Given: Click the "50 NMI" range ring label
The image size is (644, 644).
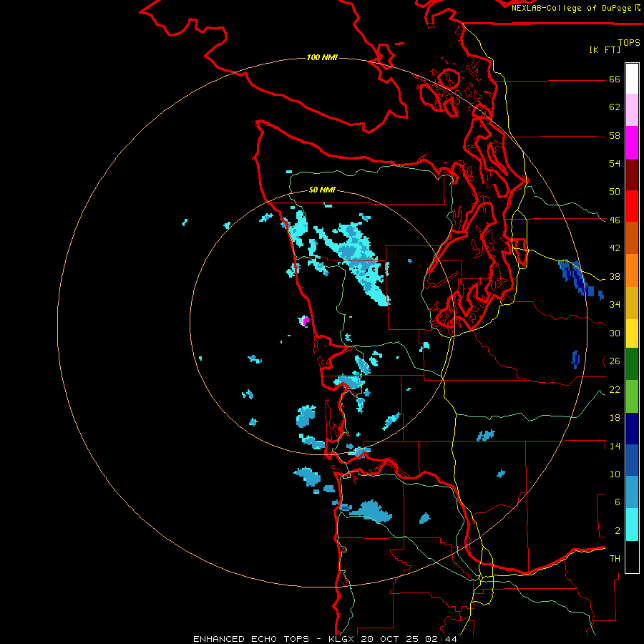Looking at the screenshot, I should [x=322, y=190].
